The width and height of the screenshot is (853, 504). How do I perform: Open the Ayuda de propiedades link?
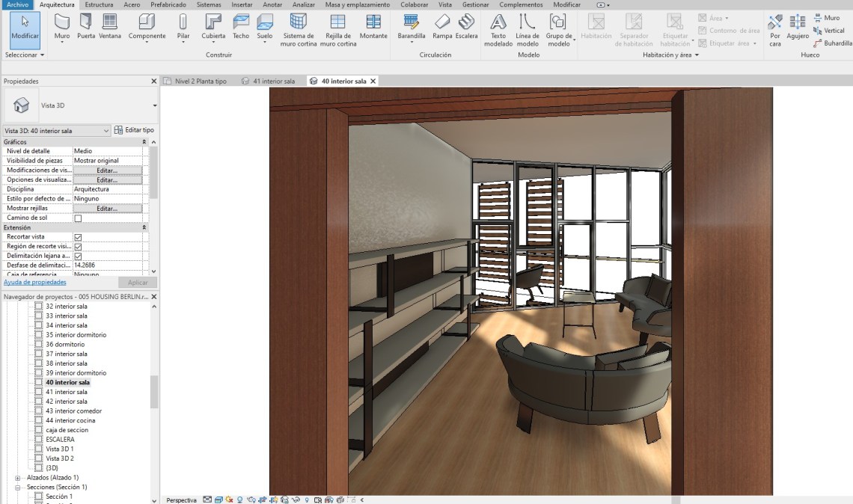click(x=34, y=282)
